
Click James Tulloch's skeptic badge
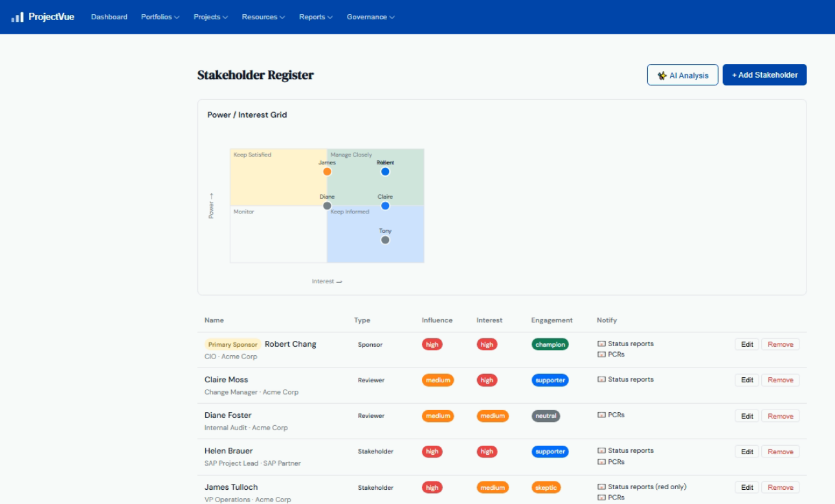(546, 487)
